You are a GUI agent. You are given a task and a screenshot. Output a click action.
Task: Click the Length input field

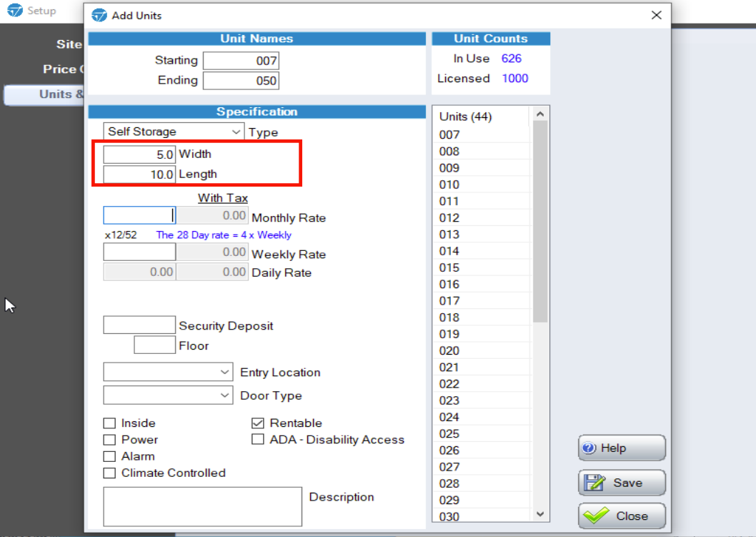(139, 174)
